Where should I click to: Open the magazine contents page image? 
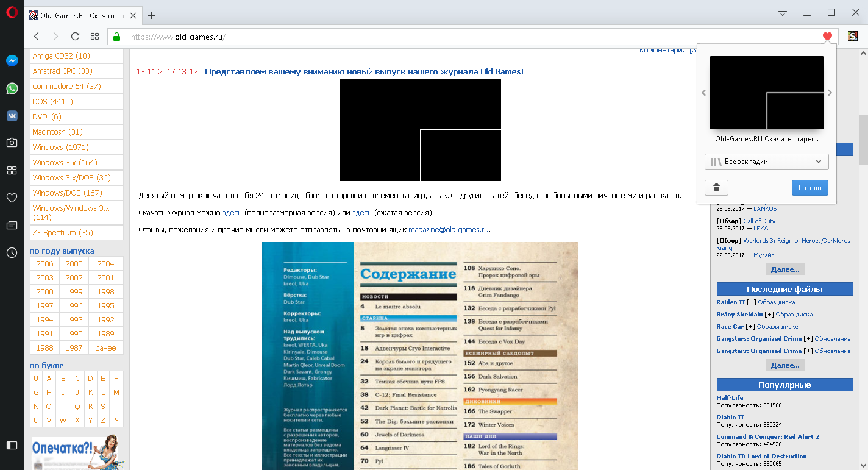coord(420,356)
